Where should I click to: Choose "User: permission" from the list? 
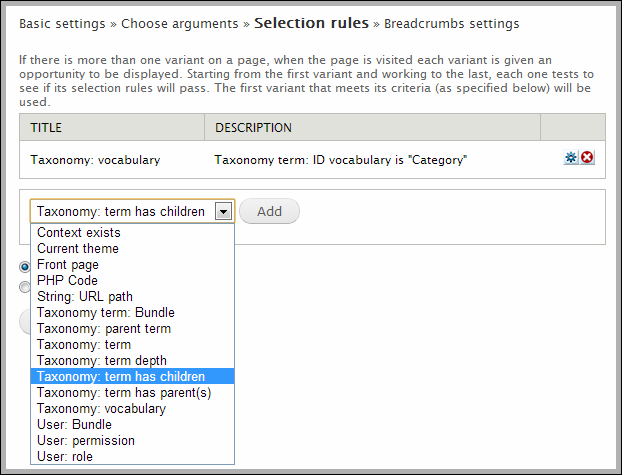(x=85, y=441)
